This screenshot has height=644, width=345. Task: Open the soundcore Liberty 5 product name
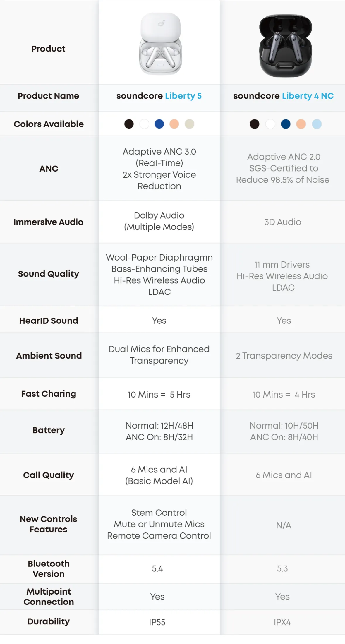tap(159, 96)
